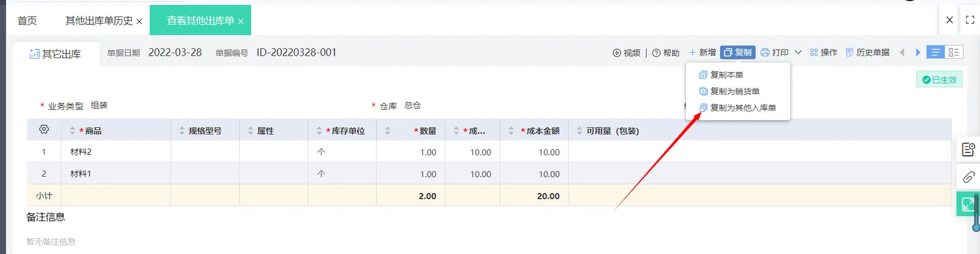Switch to detail card view layout
The image size is (980, 254).
(954, 53)
